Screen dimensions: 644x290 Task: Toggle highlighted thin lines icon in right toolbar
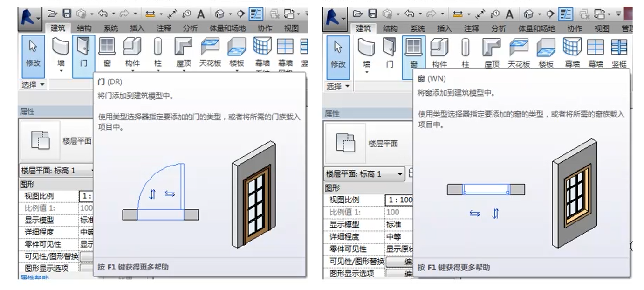pyautogui.click(x=565, y=15)
